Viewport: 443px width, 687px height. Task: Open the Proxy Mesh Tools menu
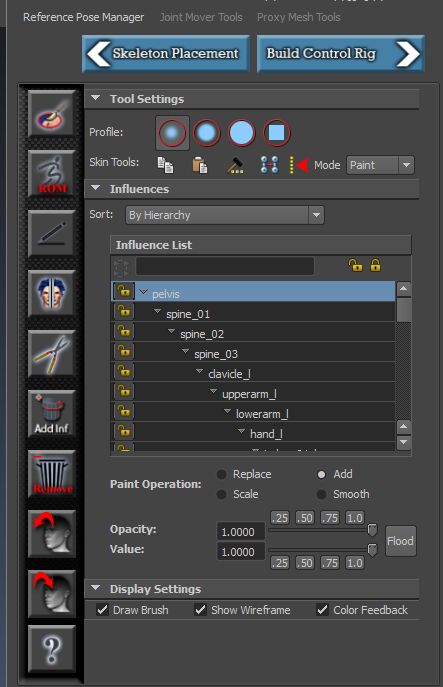[x=298, y=18]
